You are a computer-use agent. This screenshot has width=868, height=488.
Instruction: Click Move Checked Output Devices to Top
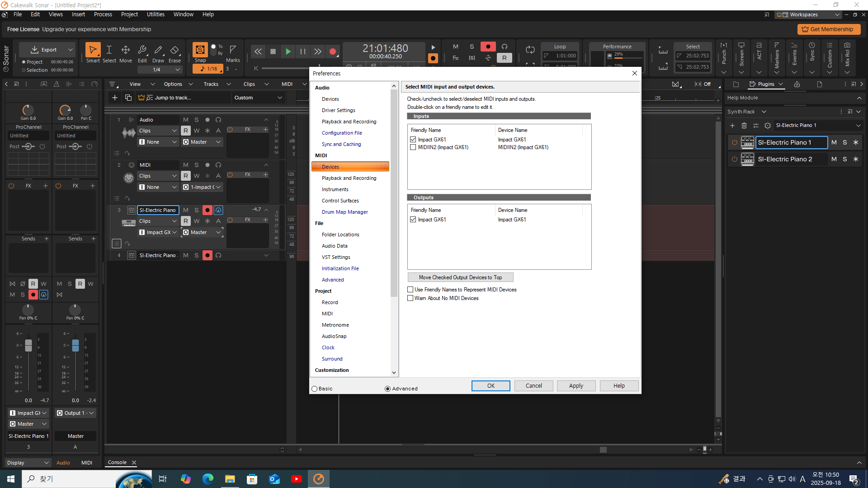pyautogui.click(x=460, y=277)
